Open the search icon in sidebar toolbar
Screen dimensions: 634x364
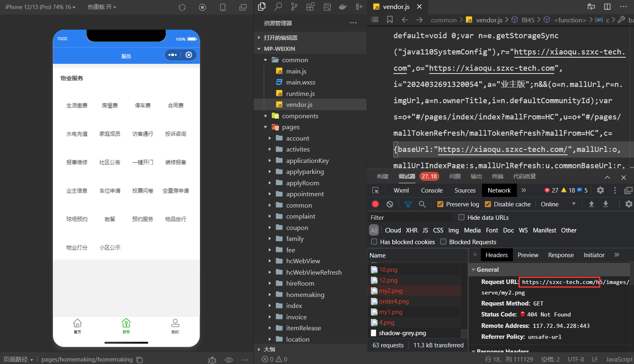click(278, 6)
